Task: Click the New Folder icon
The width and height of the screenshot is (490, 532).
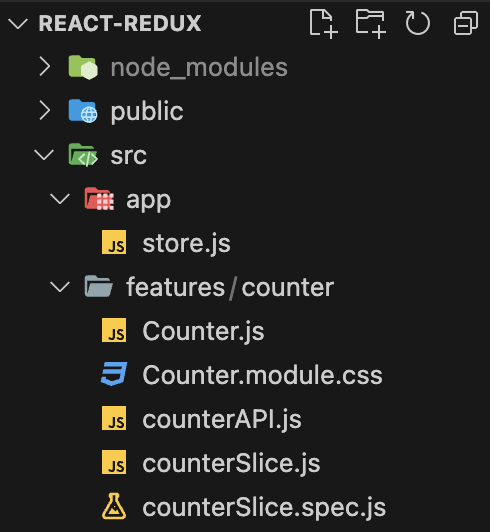Action: (x=371, y=24)
